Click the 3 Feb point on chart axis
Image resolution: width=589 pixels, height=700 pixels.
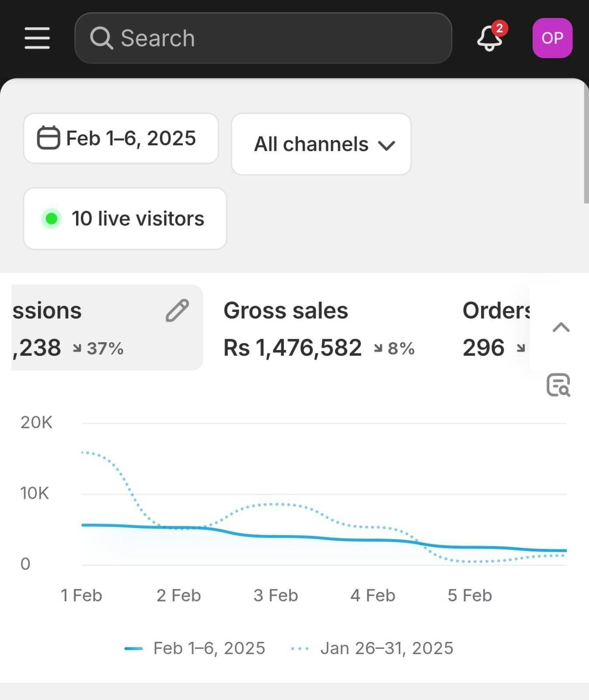point(276,595)
